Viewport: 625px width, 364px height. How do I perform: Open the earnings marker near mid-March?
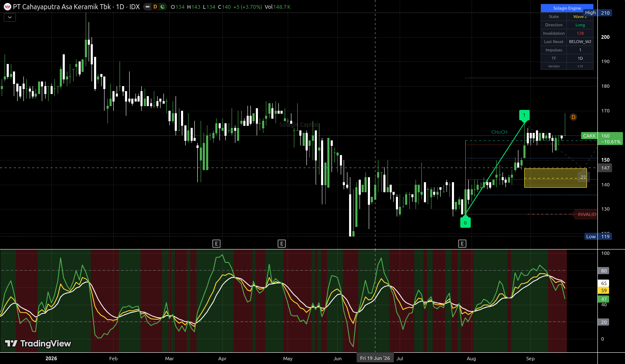[216, 244]
